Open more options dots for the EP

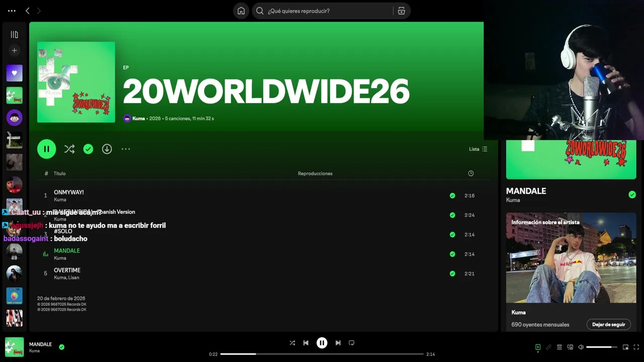(126, 149)
